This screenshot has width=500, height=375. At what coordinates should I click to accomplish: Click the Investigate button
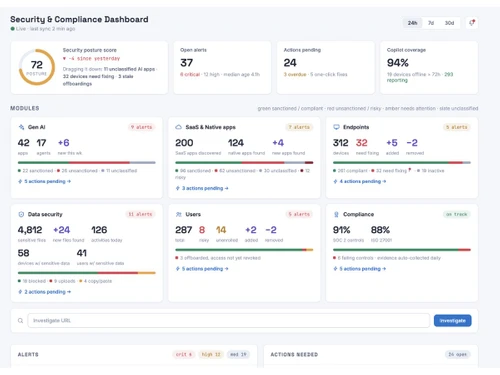[452, 321]
